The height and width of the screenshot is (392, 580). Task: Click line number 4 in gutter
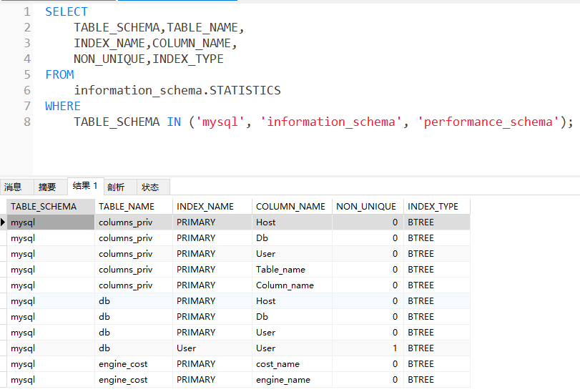[27, 59]
